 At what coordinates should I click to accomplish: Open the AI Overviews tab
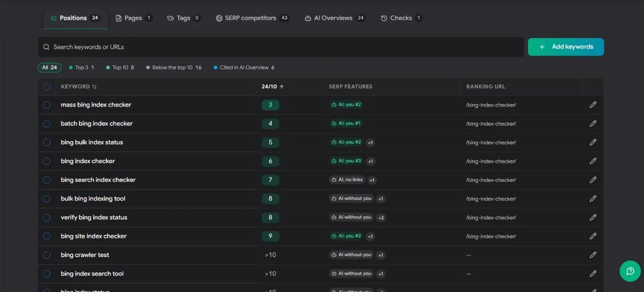[x=335, y=18]
